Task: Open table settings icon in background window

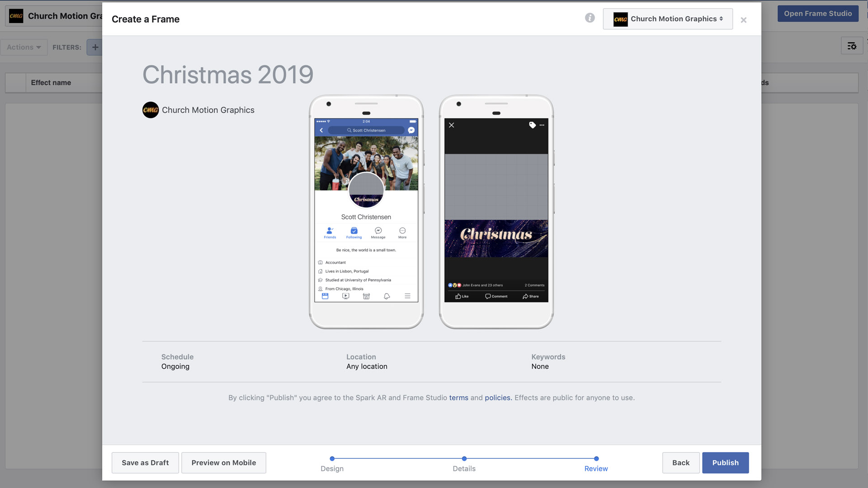Action: pos(852,46)
